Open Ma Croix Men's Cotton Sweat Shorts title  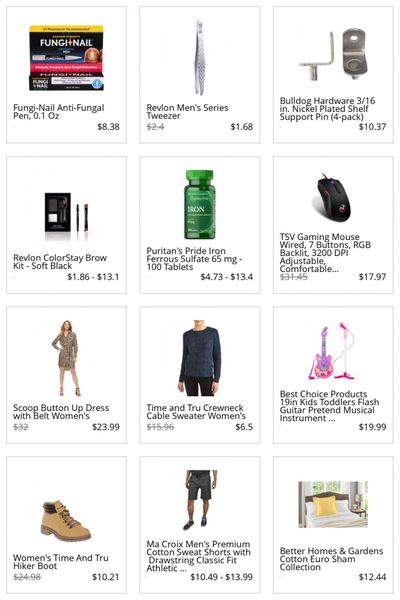199,556
